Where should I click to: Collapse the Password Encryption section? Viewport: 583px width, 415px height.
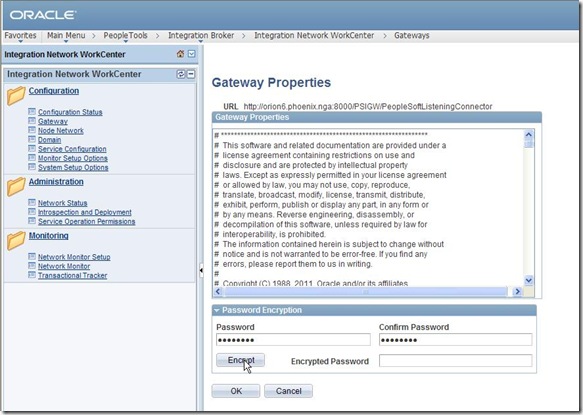point(217,310)
